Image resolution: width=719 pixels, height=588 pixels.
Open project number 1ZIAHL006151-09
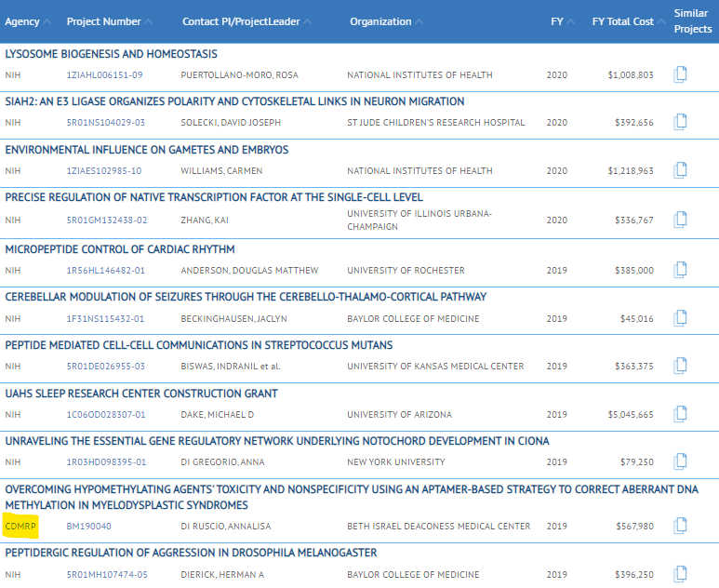(x=104, y=74)
